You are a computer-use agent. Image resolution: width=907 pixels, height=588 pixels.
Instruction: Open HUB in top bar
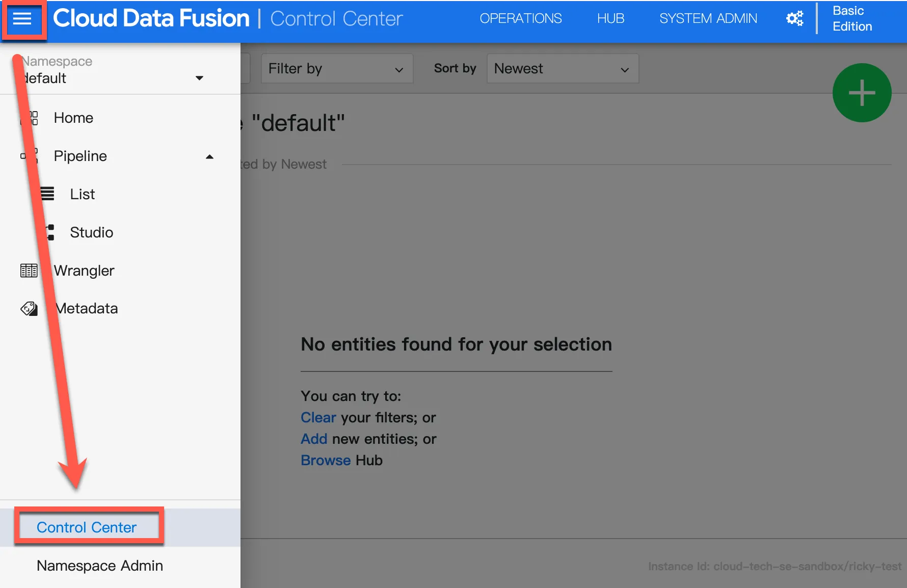pos(610,18)
